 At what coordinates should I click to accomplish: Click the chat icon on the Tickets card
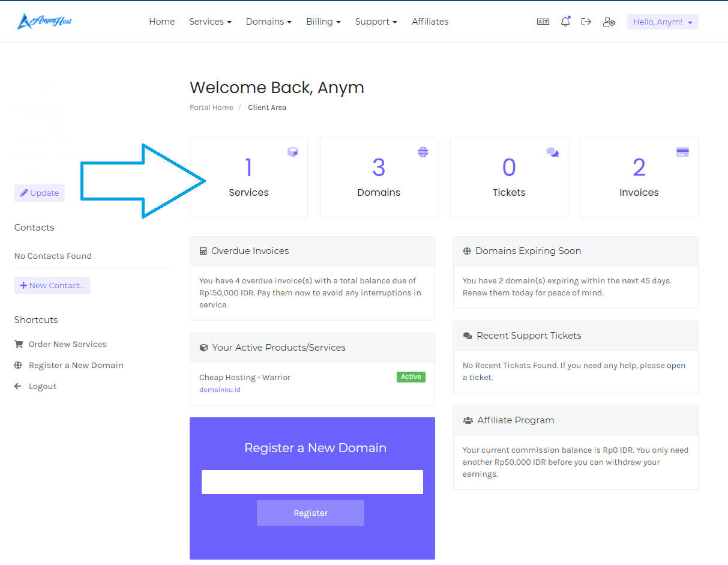553,152
